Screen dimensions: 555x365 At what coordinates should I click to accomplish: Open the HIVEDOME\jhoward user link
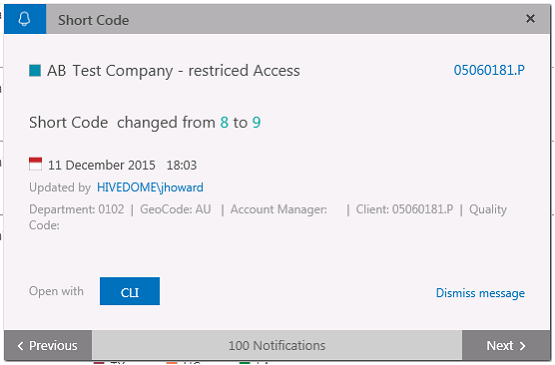tap(150, 187)
